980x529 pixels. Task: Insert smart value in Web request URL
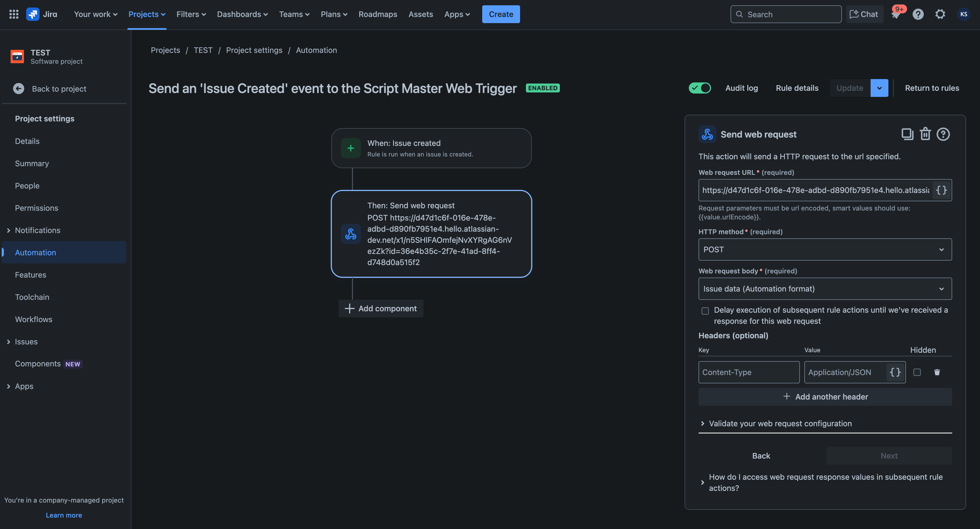point(941,190)
